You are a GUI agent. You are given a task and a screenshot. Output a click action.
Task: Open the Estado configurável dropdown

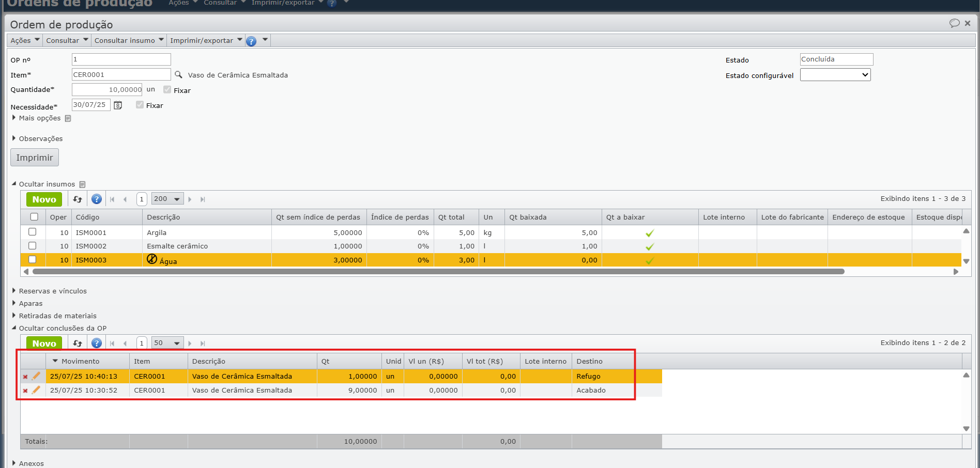(x=835, y=75)
